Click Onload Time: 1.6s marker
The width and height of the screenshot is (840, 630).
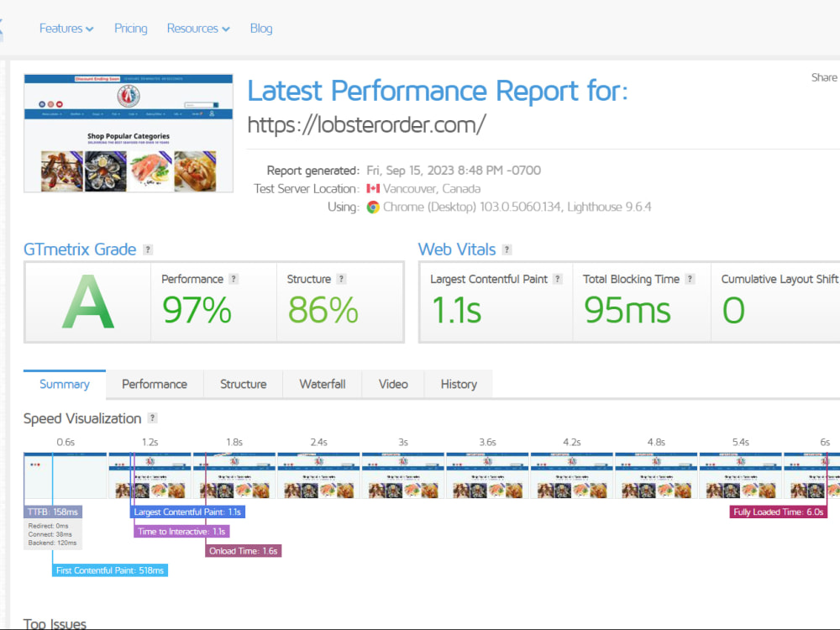pos(244,551)
